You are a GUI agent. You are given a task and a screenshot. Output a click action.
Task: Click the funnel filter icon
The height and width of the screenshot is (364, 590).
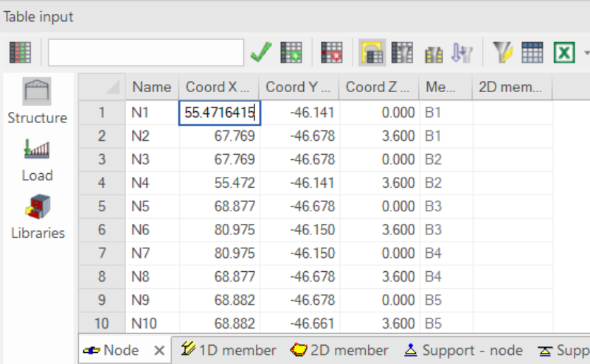pyautogui.click(x=503, y=52)
